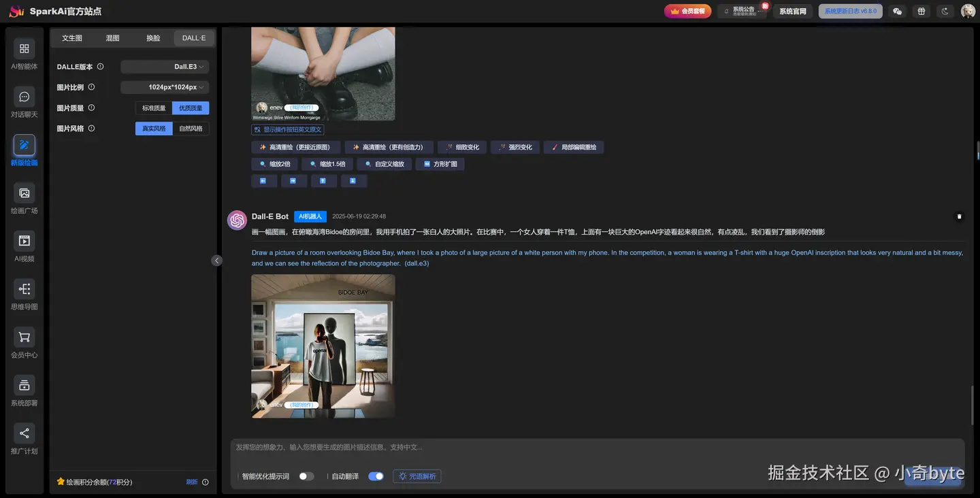Toggle 智能优化提示词 switch
The width and height of the screenshot is (980, 498).
[x=306, y=476]
